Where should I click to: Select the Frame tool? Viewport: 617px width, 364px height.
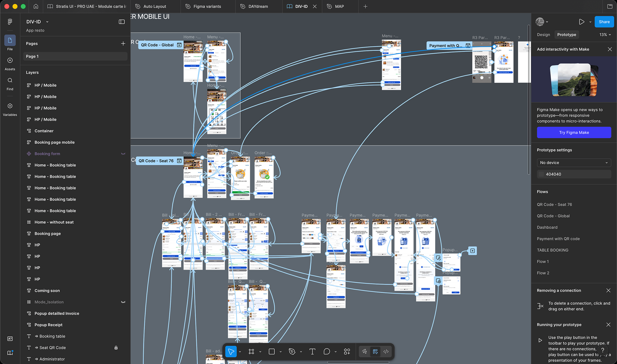pos(251,352)
